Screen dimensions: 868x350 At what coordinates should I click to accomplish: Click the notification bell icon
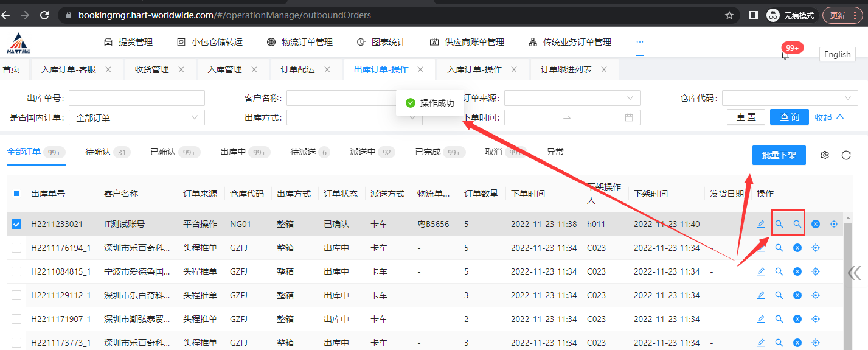tap(785, 55)
